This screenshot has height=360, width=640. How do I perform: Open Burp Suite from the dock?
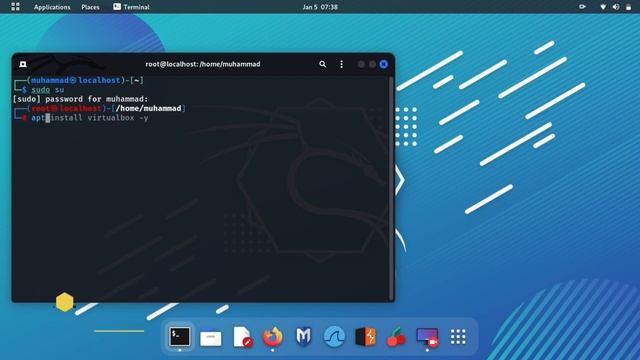[365, 337]
